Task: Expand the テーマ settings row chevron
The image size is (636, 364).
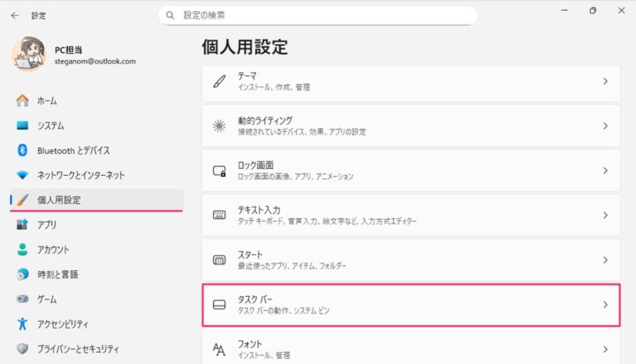Action: pyautogui.click(x=605, y=81)
